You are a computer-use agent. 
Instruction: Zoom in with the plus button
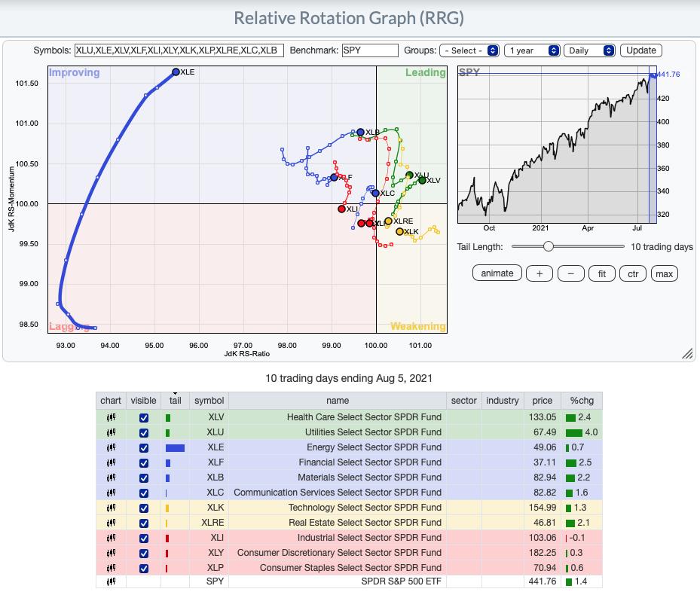tap(540, 273)
